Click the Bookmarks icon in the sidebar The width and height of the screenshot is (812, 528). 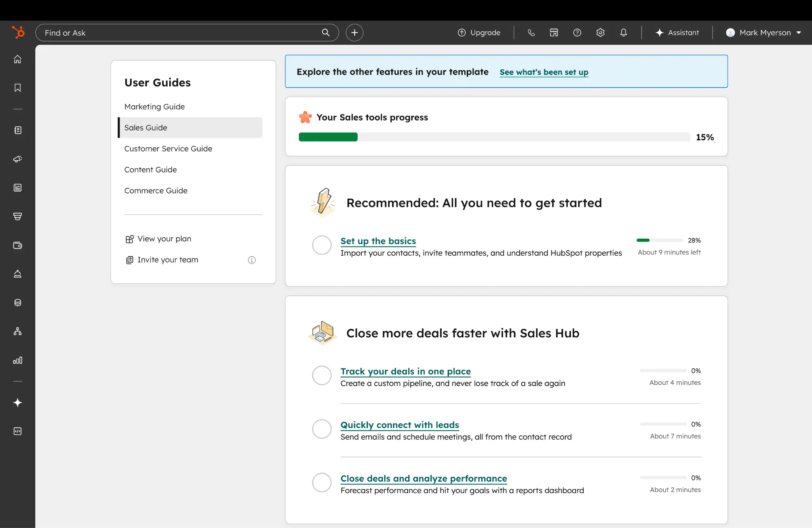coord(17,88)
